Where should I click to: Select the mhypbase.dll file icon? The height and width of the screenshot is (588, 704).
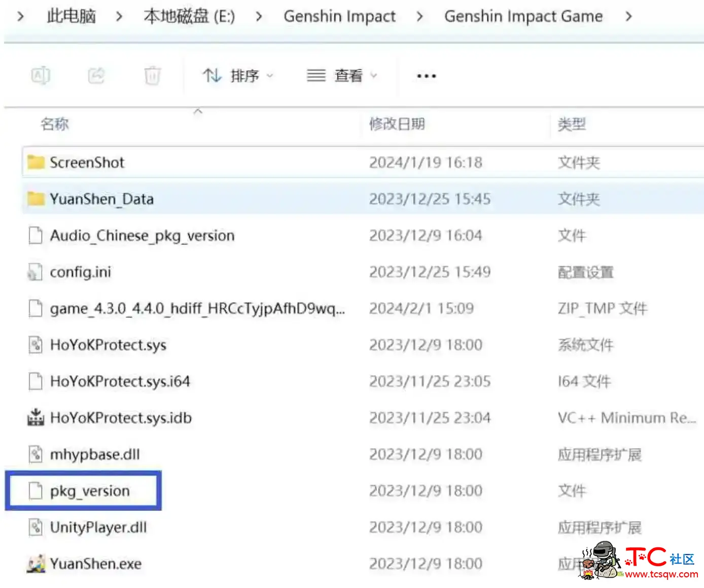(x=36, y=454)
